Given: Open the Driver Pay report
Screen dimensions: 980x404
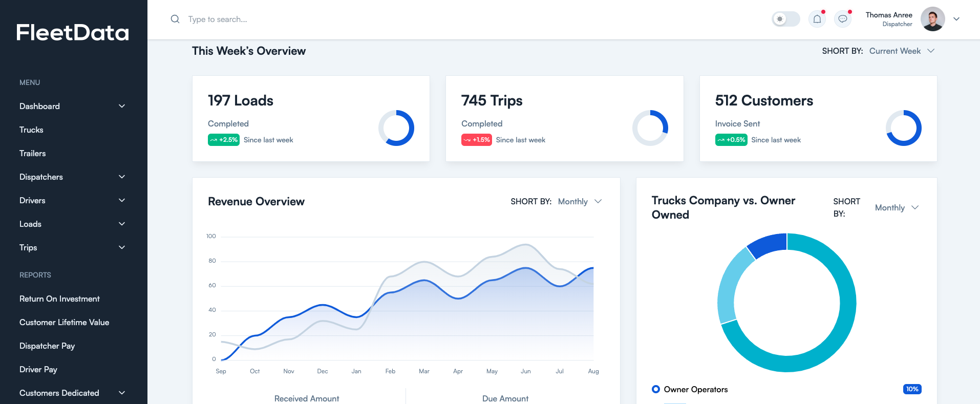Looking at the screenshot, I should coord(38,370).
